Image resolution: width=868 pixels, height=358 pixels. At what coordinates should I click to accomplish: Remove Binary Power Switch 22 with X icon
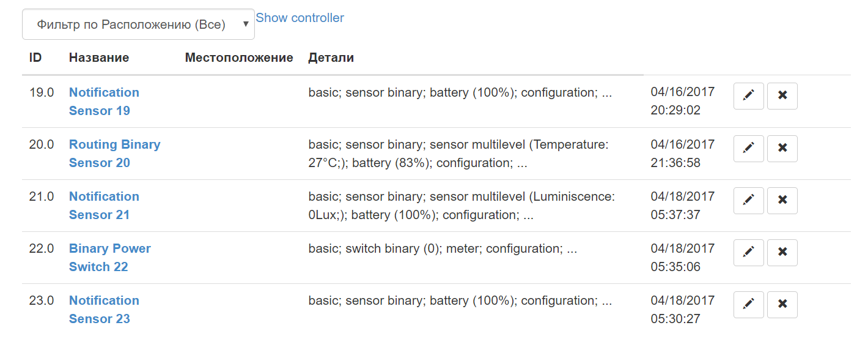click(x=782, y=252)
